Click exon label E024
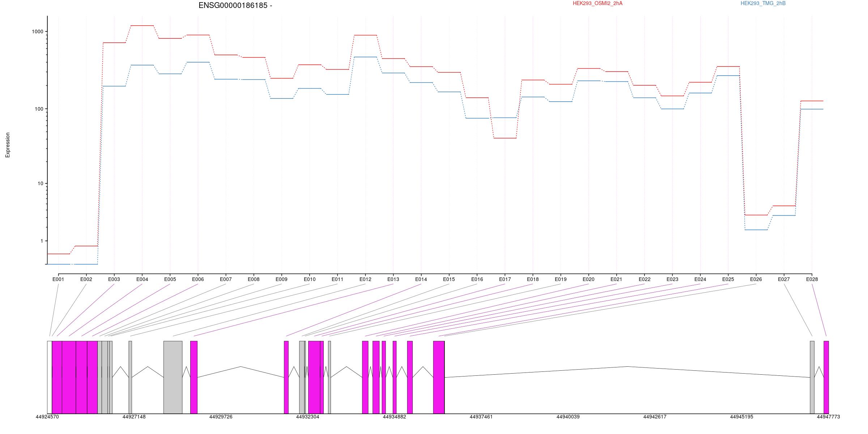 [x=700, y=279]
